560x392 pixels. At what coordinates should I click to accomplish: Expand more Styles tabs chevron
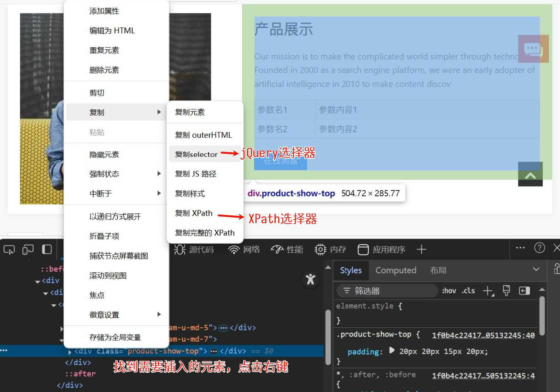coord(536,270)
